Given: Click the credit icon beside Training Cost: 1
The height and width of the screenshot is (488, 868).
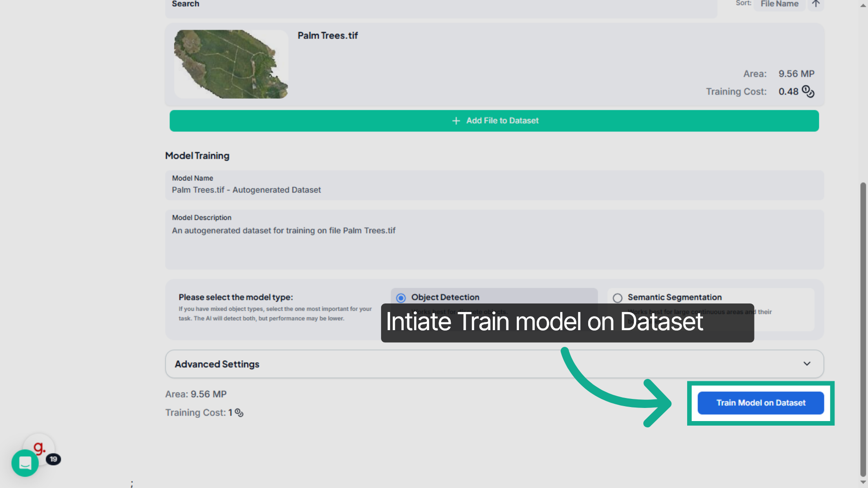Looking at the screenshot, I should tap(239, 412).
